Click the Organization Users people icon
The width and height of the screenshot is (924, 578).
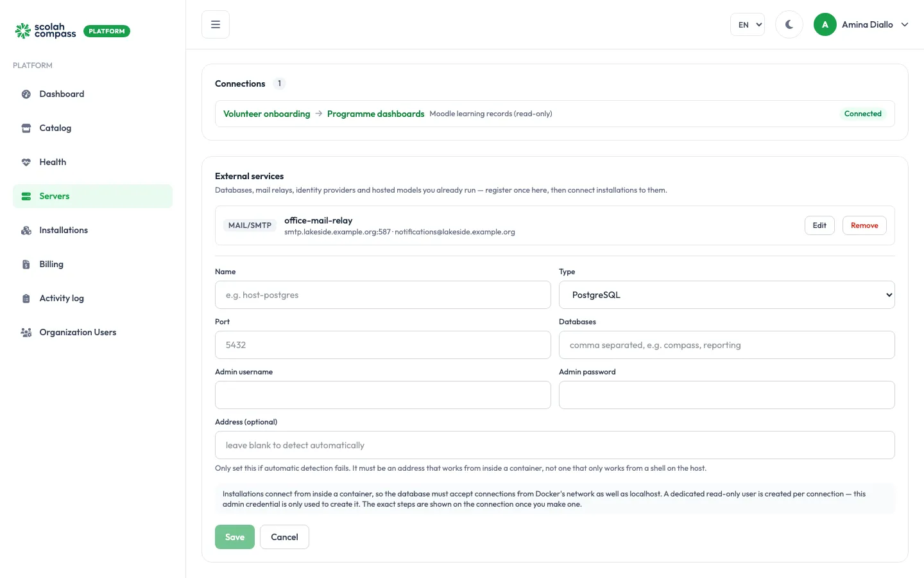[x=26, y=333]
